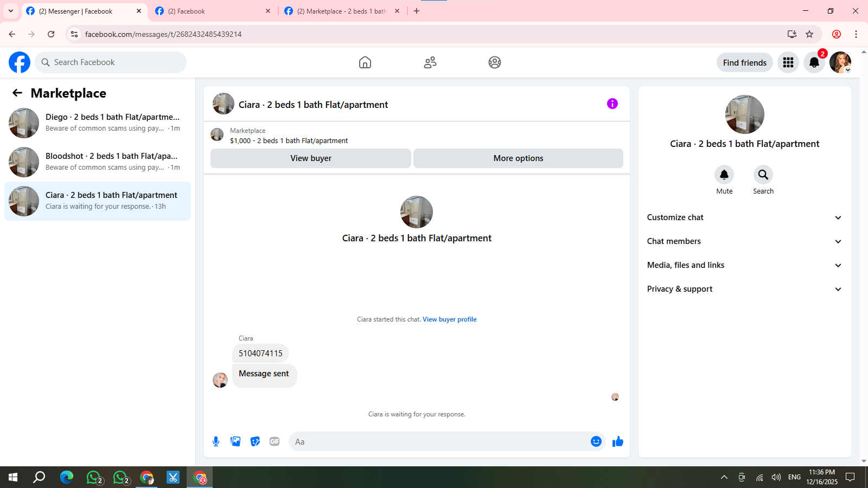868x488 pixels.
Task: Open Windows Start menu
Action: pos(13,477)
